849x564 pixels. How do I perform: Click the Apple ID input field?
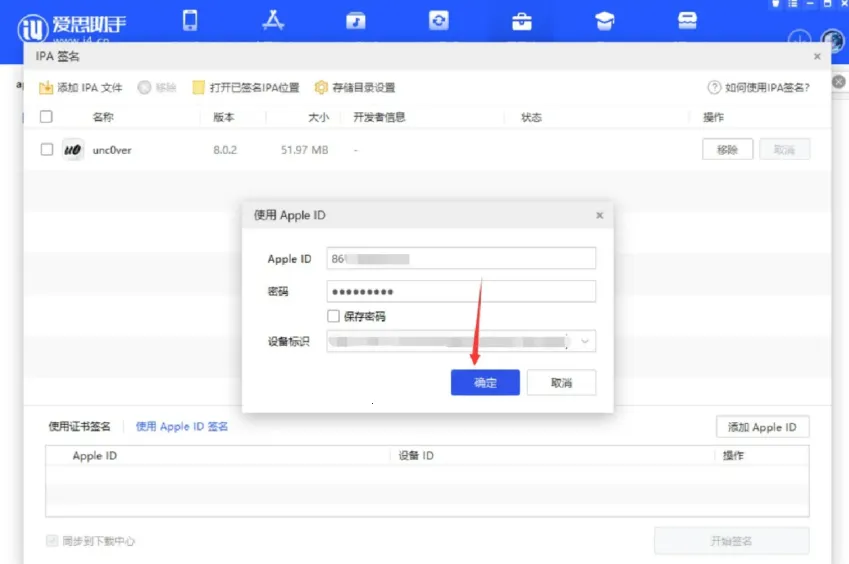tap(461, 258)
